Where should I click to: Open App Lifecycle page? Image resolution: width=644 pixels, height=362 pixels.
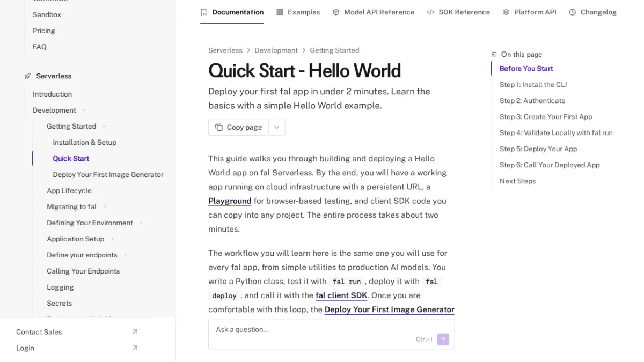tap(69, 190)
